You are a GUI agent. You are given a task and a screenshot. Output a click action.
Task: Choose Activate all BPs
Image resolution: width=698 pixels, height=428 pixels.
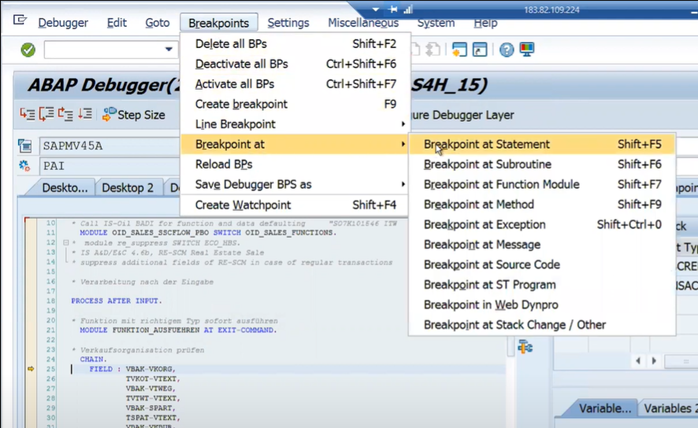click(x=294, y=84)
